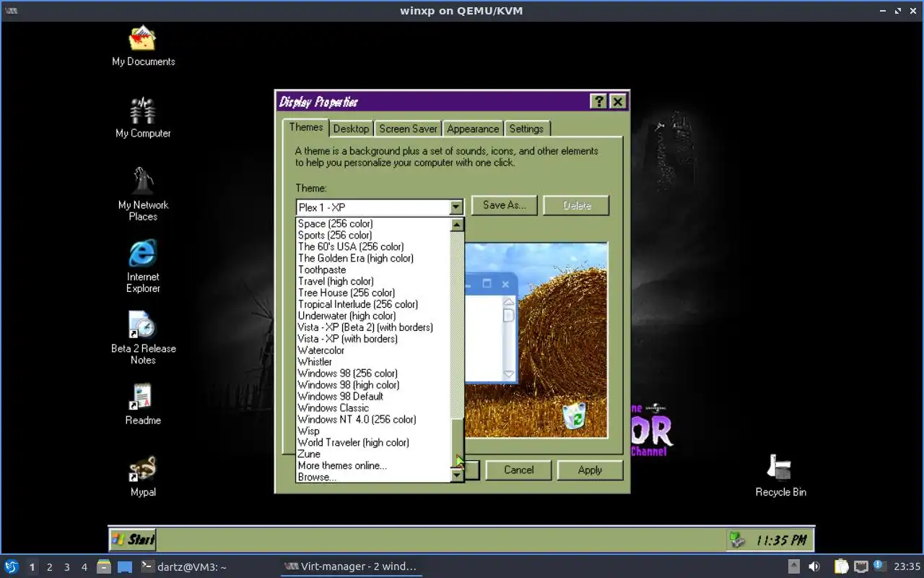Switch to the Desktop tab

(x=351, y=129)
